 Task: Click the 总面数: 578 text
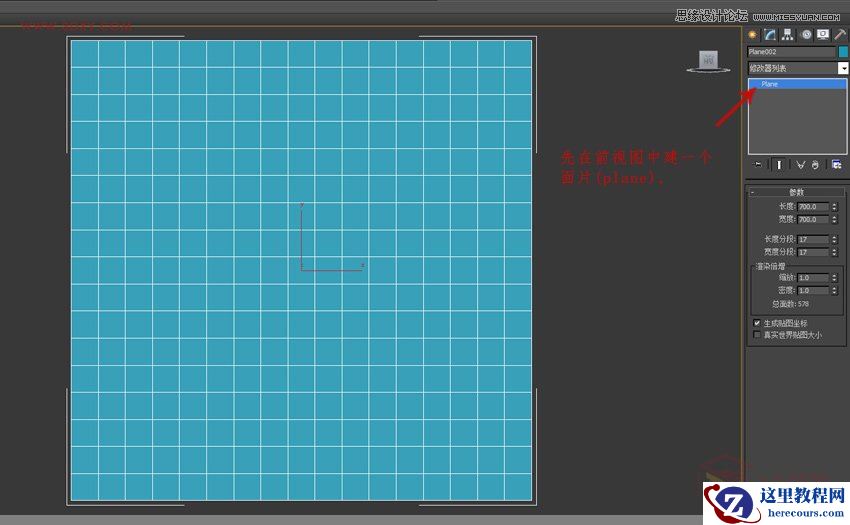pyautogui.click(x=791, y=304)
